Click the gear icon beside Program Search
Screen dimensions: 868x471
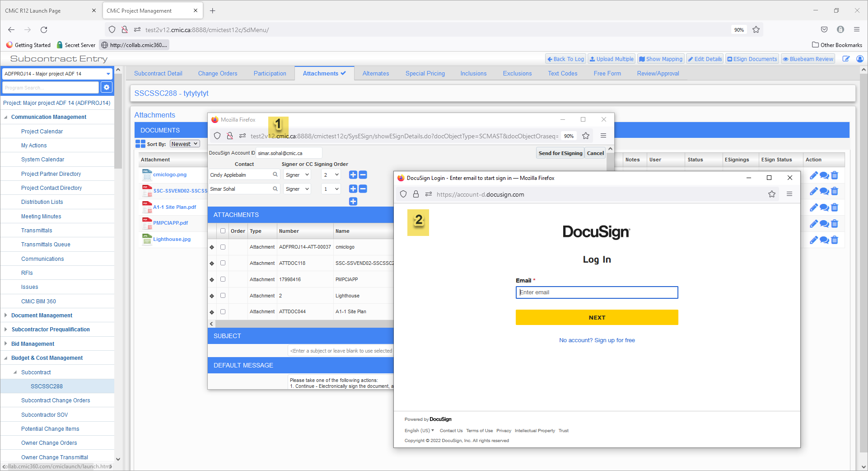(107, 87)
